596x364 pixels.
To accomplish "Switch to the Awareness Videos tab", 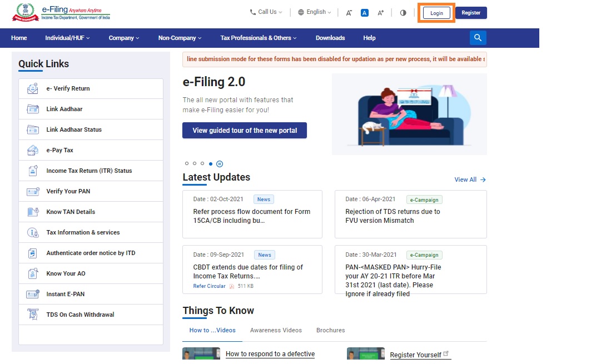I will 276,330.
